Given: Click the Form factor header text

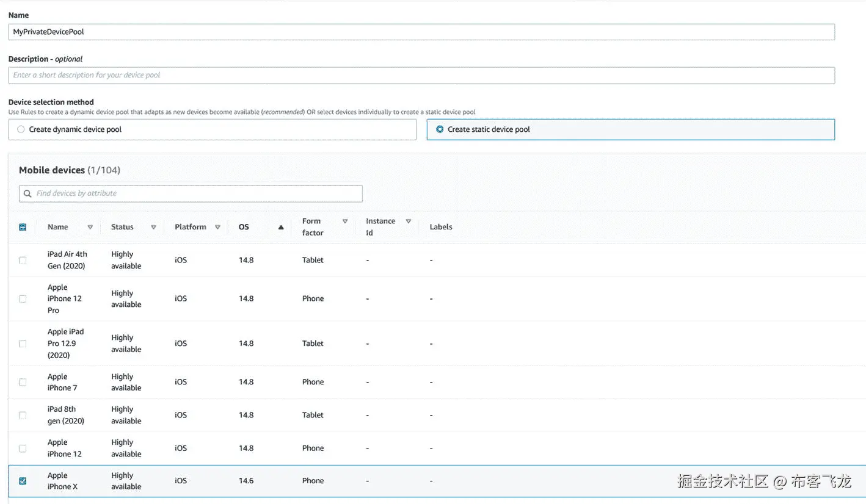Looking at the screenshot, I should point(313,227).
